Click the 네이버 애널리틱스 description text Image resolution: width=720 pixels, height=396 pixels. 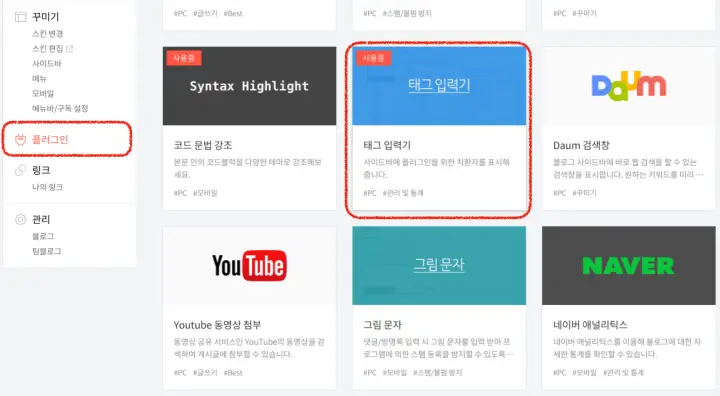[627, 348]
